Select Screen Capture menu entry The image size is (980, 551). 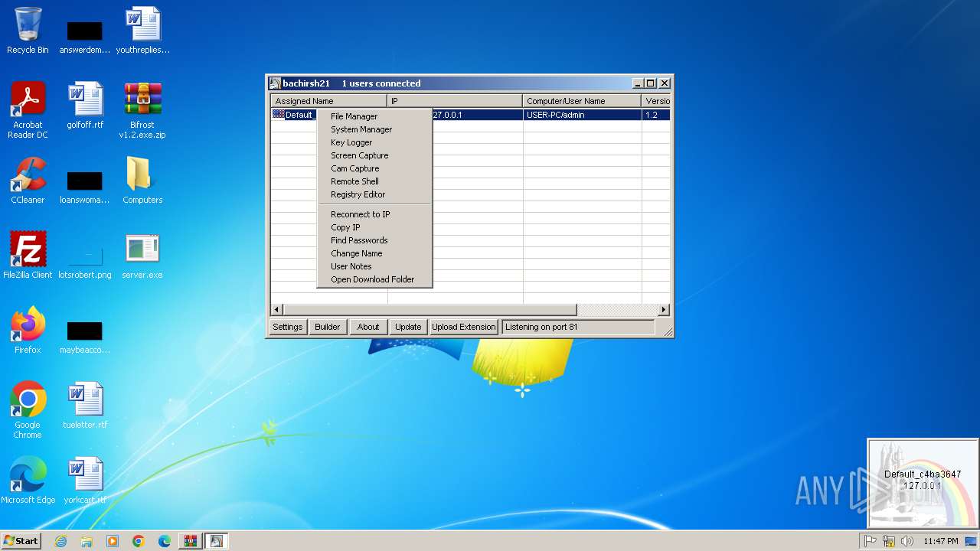pyautogui.click(x=375, y=155)
